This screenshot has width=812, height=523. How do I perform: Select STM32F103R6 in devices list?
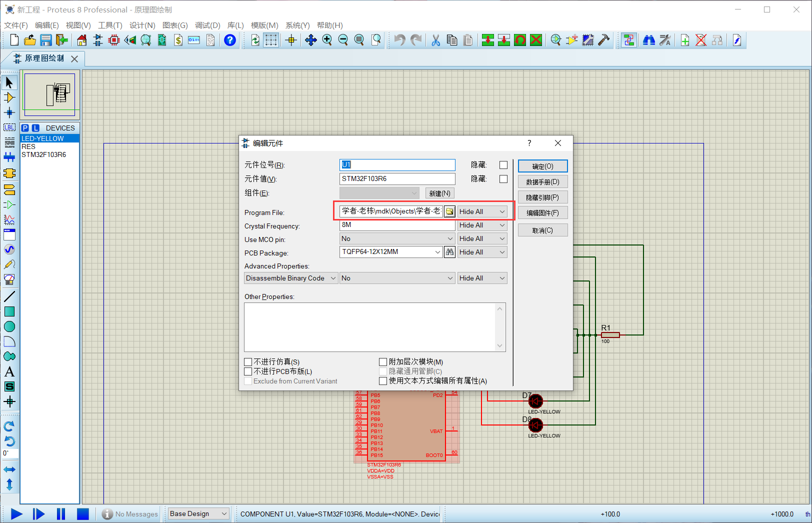[x=43, y=154]
